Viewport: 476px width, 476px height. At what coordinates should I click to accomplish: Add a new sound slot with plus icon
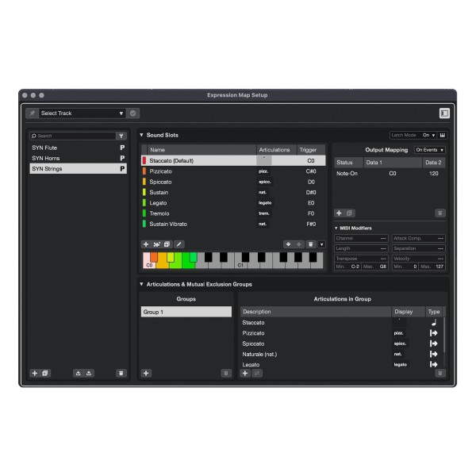(x=146, y=244)
